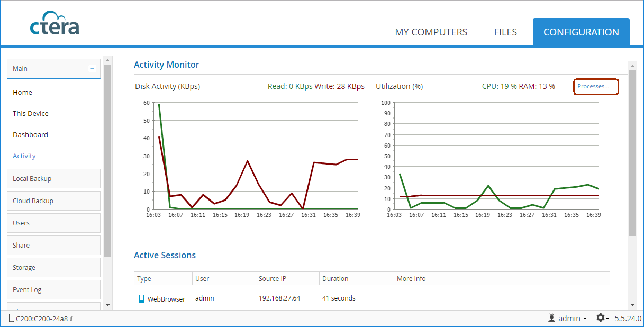Screen dimensions: 644x327
Task: Click the WebBrowser session icon
Action: [141, 299]
